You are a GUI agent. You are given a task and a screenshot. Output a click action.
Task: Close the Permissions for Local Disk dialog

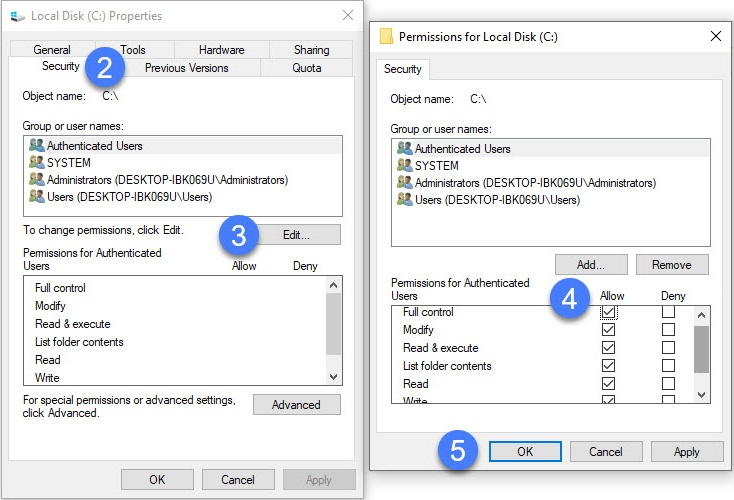tap(716, 36)
